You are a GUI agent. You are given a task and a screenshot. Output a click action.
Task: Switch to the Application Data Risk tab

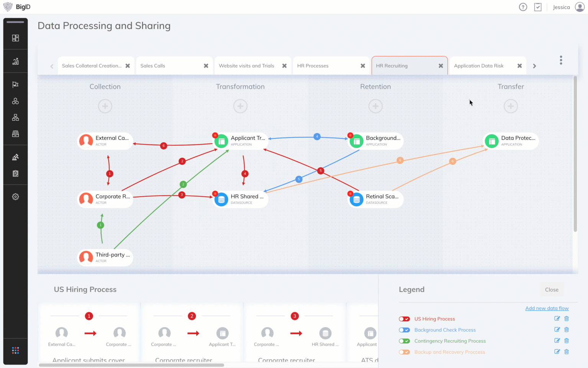(x=479, y=66)
